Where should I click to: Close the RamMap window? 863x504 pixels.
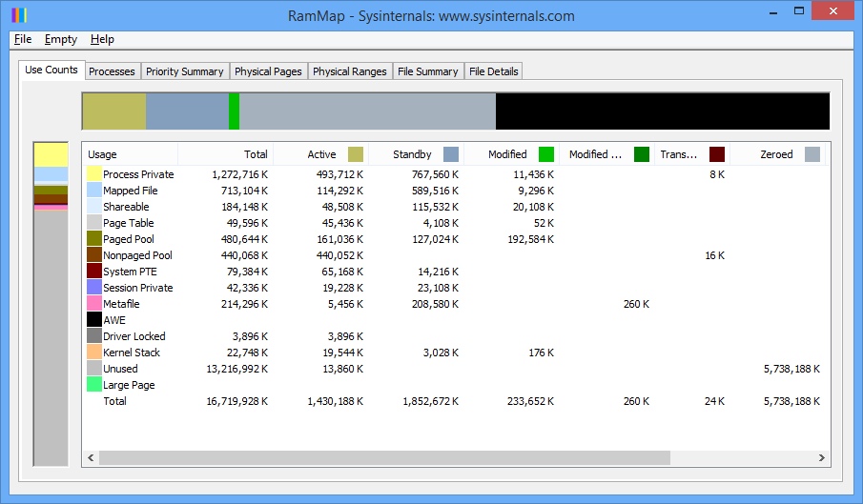tap(832, 11)
